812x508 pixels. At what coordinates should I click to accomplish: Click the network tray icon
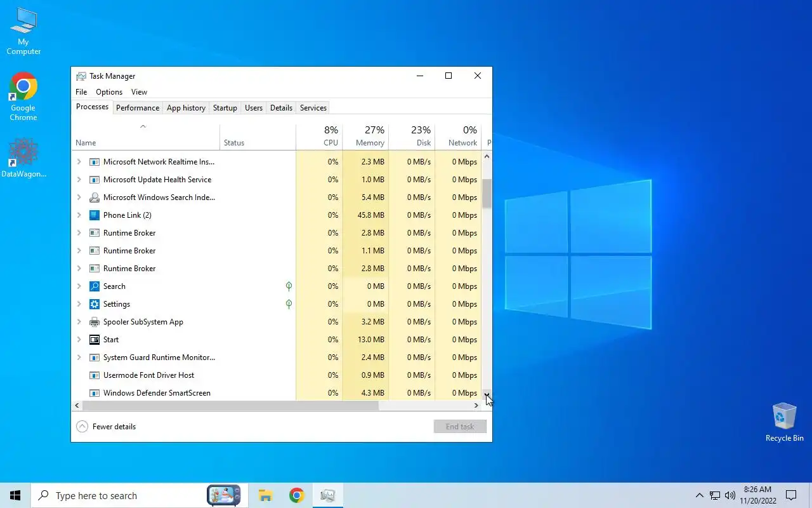pos(715,495)
